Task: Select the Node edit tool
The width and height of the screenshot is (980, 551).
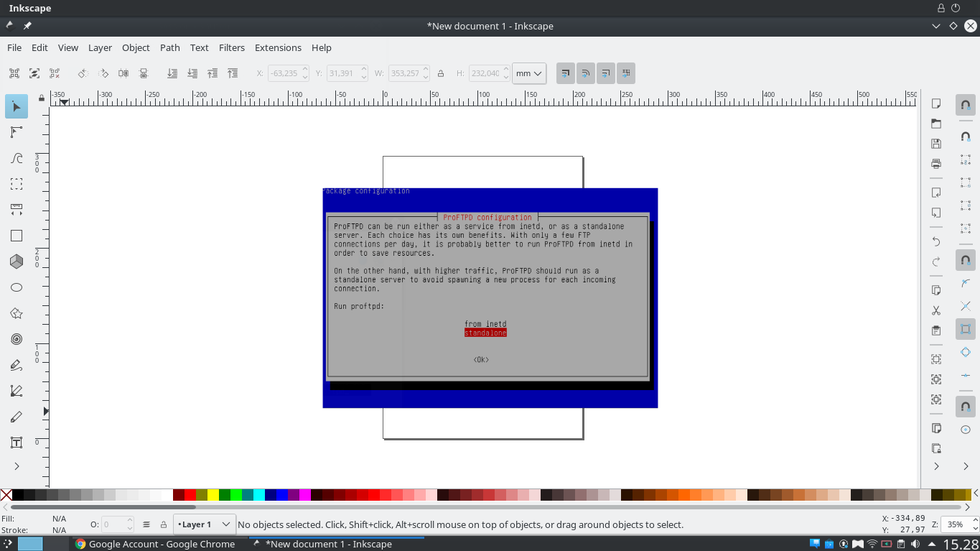Action: 17,132
